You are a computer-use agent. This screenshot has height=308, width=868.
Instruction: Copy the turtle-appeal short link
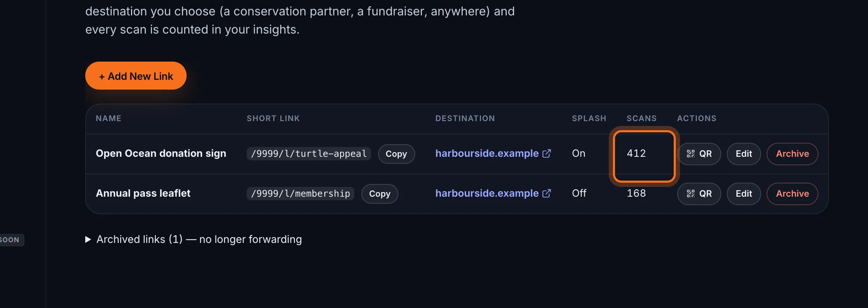click(x=396, y=154)
